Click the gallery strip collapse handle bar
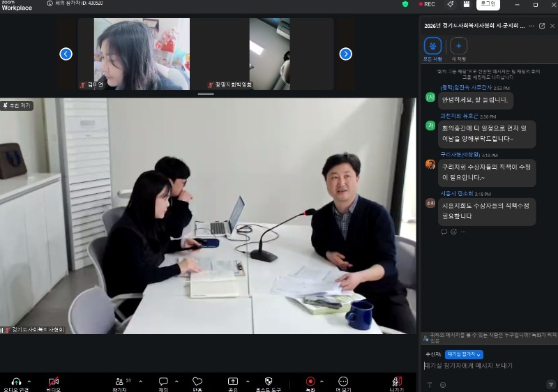This screenshot has width=558, height=392. tap(206, 94)
